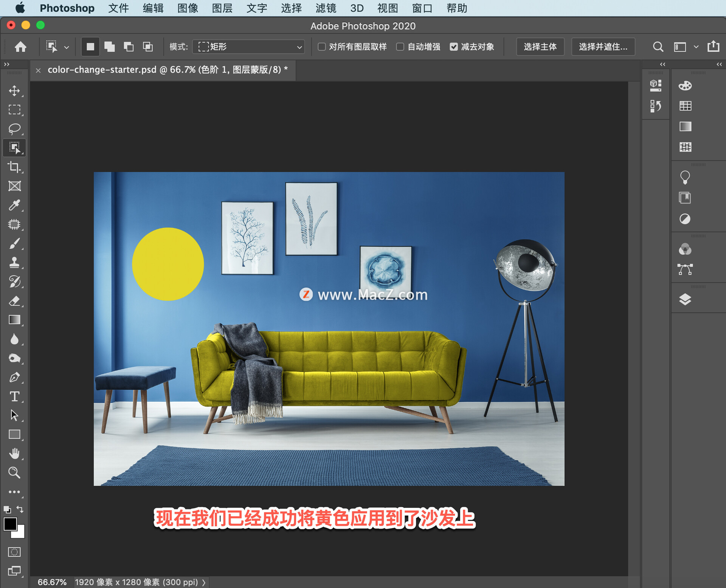Image resolution: width=726 pixels, height=588 pixels.
Task: Open the Gradients panel icon
Action: point(685,127)
